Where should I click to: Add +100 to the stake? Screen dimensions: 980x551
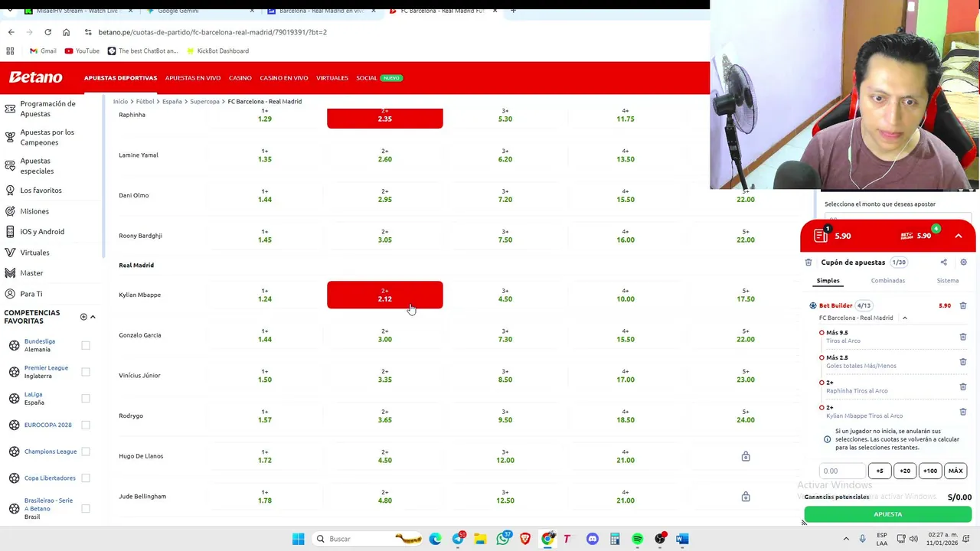point(930,471)
